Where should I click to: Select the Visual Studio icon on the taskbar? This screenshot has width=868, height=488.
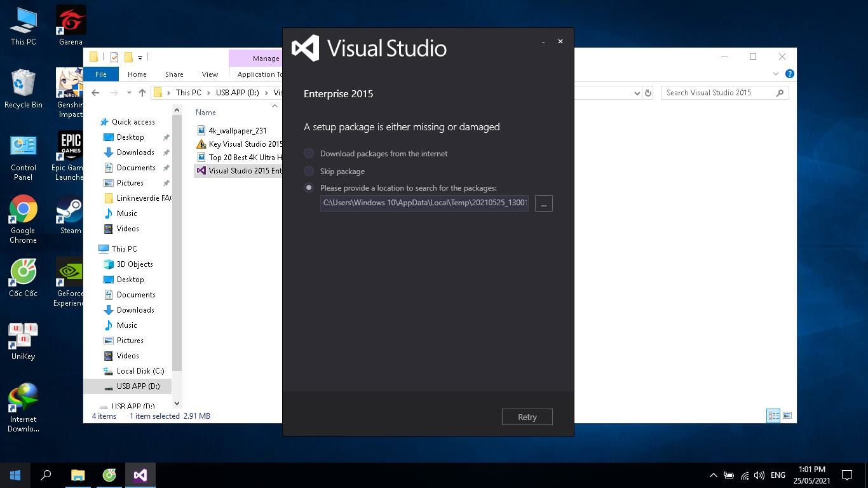[x=140, y=475]
